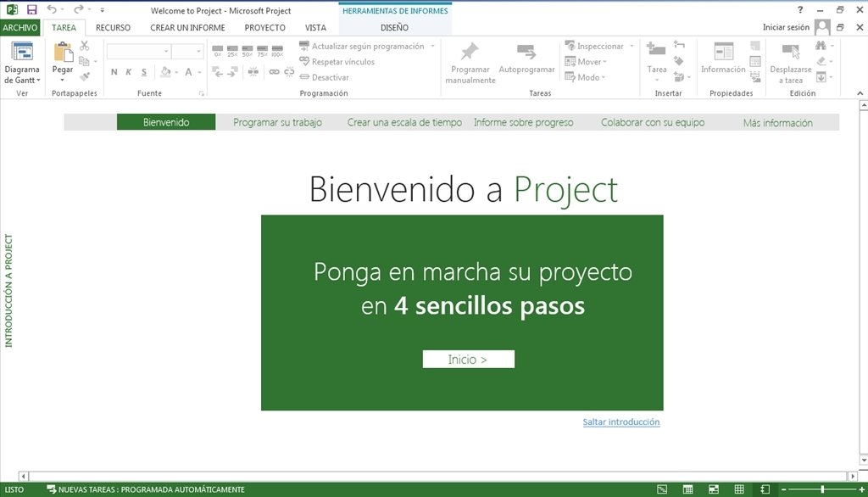Switch to the RECURSO ribbon tab
The height and width of the screenshot is (497, 868).
(x=113, y=27)
